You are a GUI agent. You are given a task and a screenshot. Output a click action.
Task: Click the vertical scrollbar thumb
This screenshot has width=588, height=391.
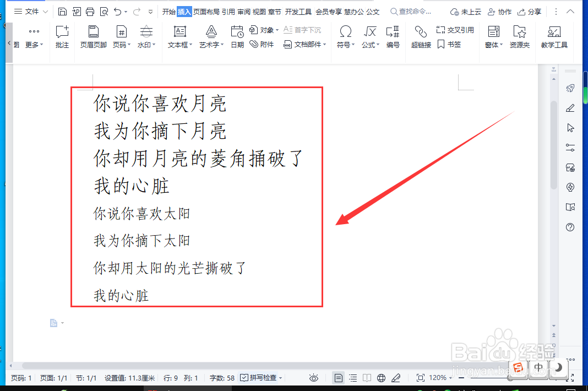[554, 145]
